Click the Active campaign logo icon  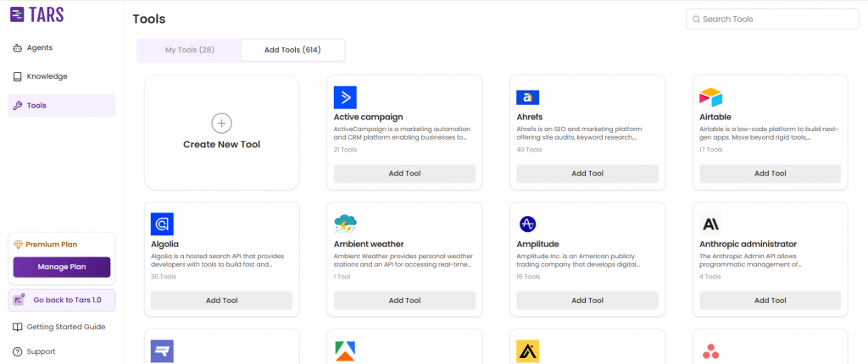(x=345, y=97)
